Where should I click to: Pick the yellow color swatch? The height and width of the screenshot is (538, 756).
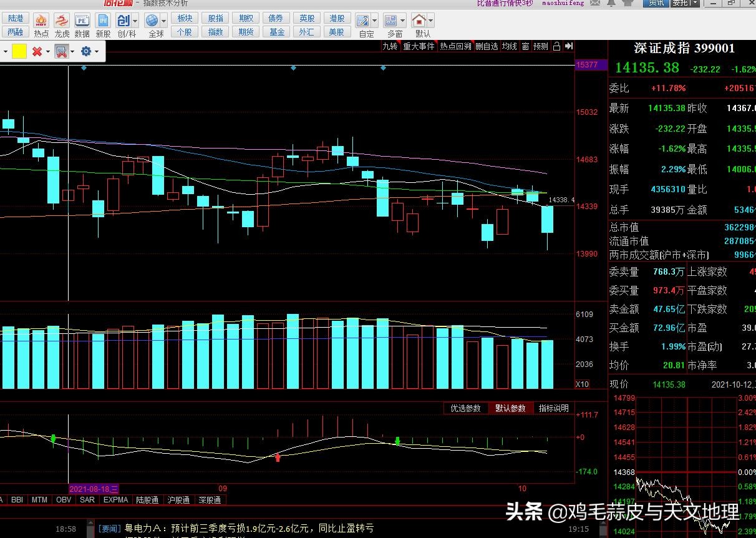pyautogui.click(x=19, y=51)
